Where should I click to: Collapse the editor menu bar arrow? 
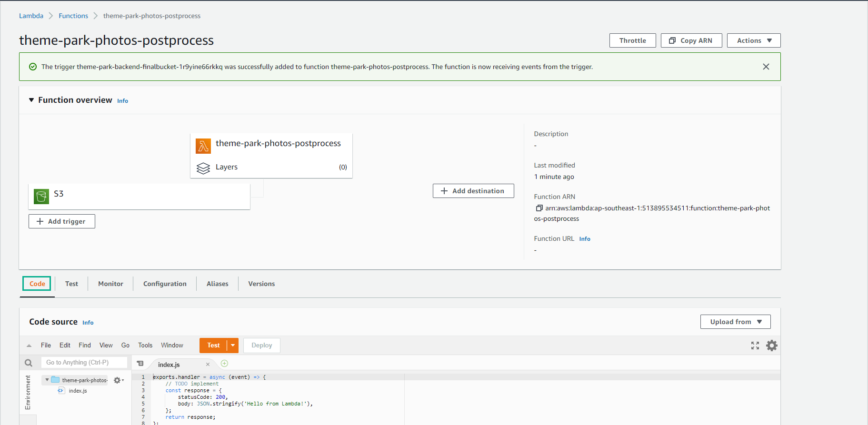coord(29,346)
